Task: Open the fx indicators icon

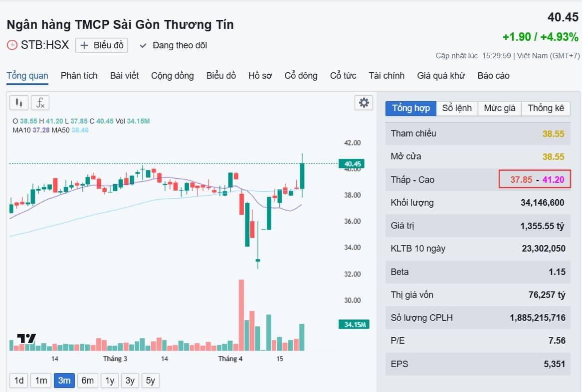Action: (40, 103)
